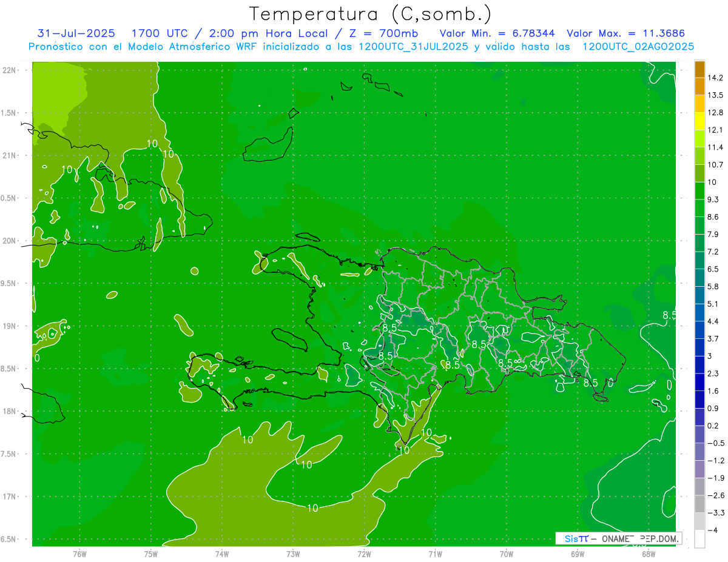Click the '74W' longitude axis label
The height and width of the screenshot is (562, 728).
click(222, 554)
